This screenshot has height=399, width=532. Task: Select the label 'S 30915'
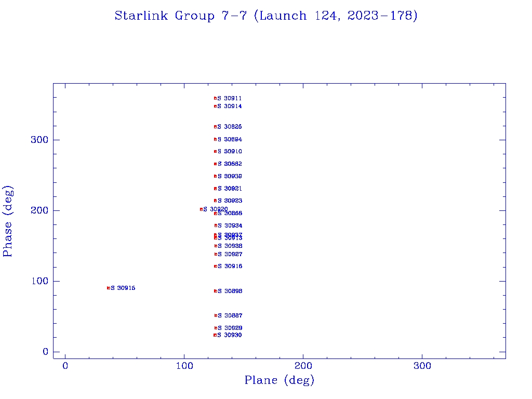(x=123, y=288)
